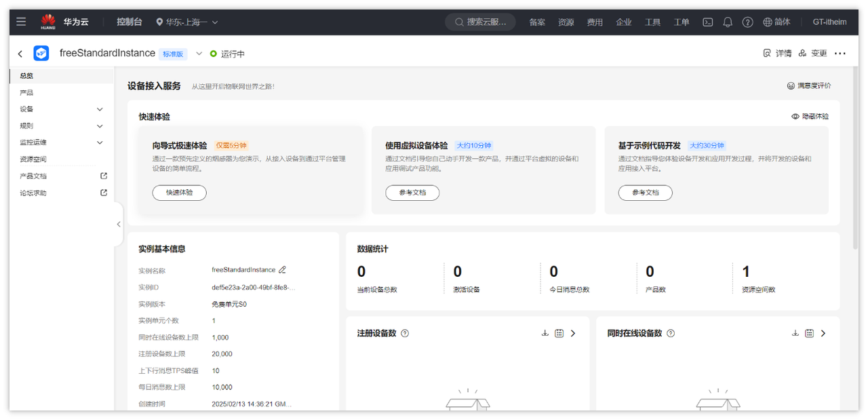Hide the quick experience section via 隐藏体验
The image size is (868, 420).
click(x=810, y=117)
